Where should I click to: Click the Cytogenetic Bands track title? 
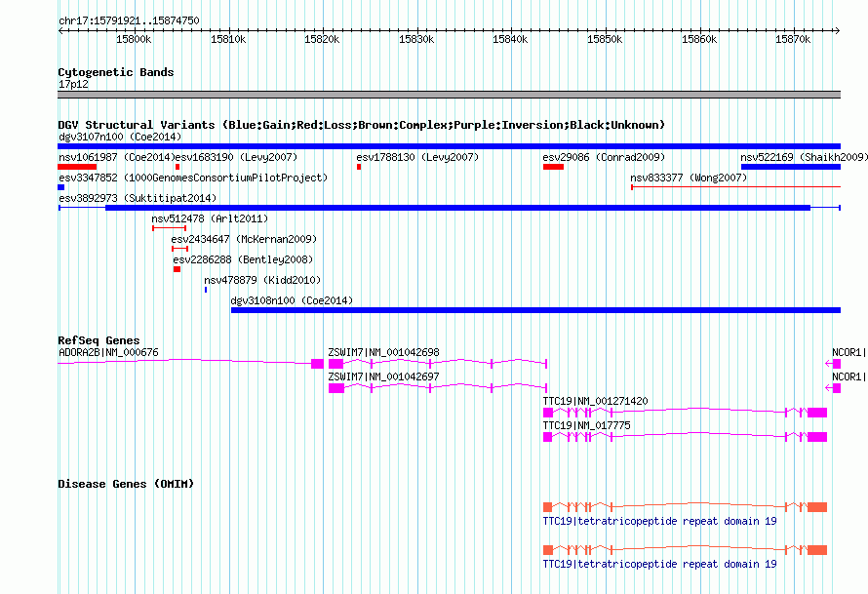tap(116, 72)
